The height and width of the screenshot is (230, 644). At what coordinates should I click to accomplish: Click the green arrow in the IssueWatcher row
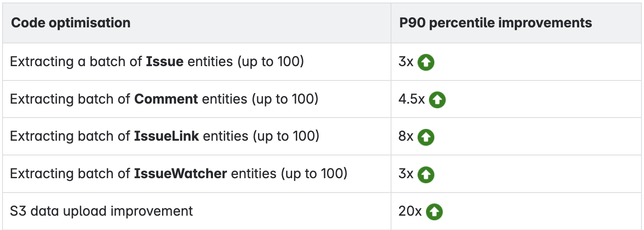[x=426, y=174]
